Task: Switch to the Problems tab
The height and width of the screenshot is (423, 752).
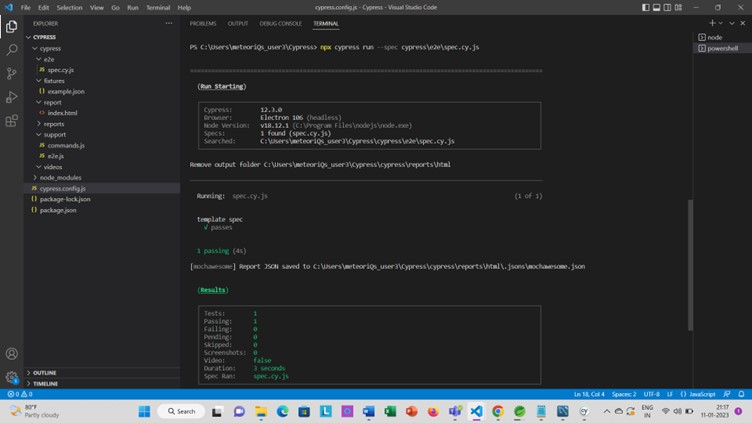Action: coord(203,24)
